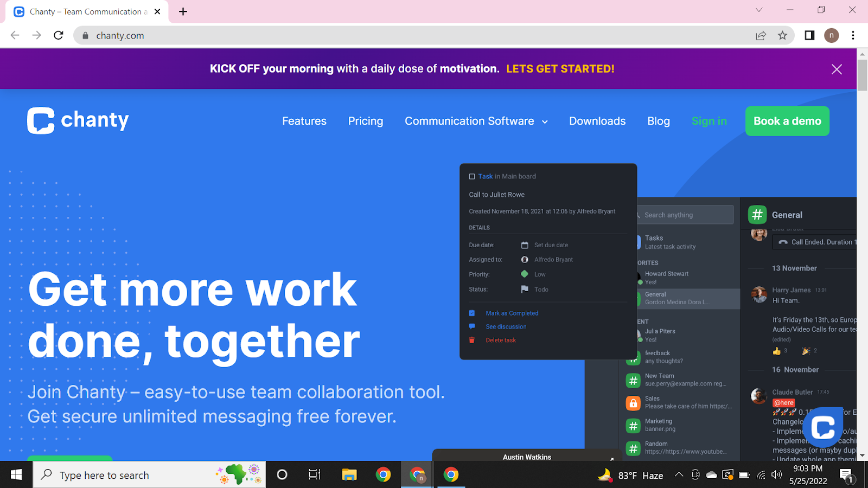
Task: Click the Random channel hash icon
Action: coord(633,449)
